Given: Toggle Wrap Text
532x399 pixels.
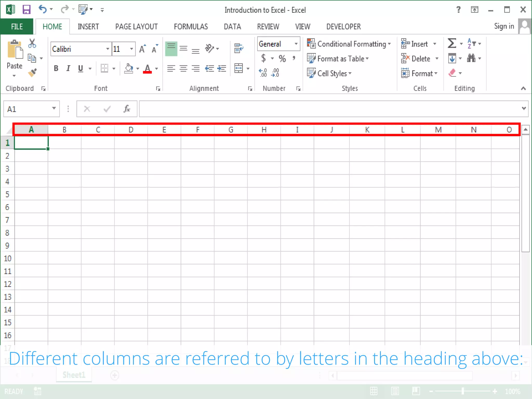Looking at the screenshot, I should pos(239,48).
